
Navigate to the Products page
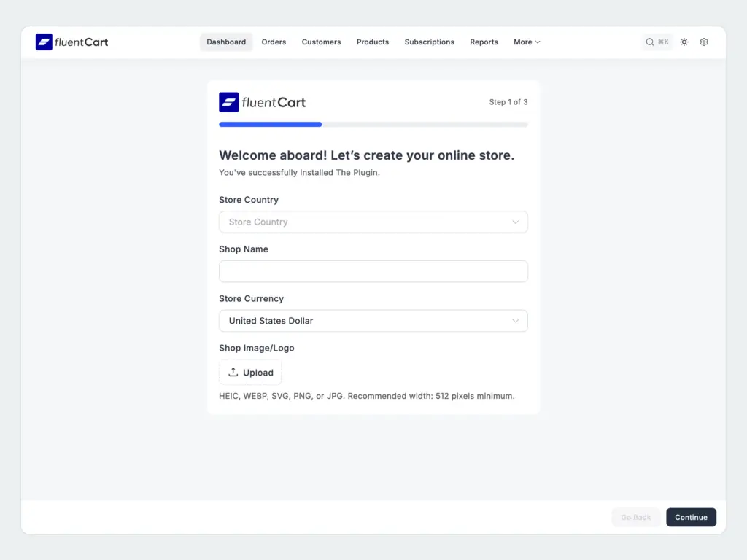[x=373, y=42]
